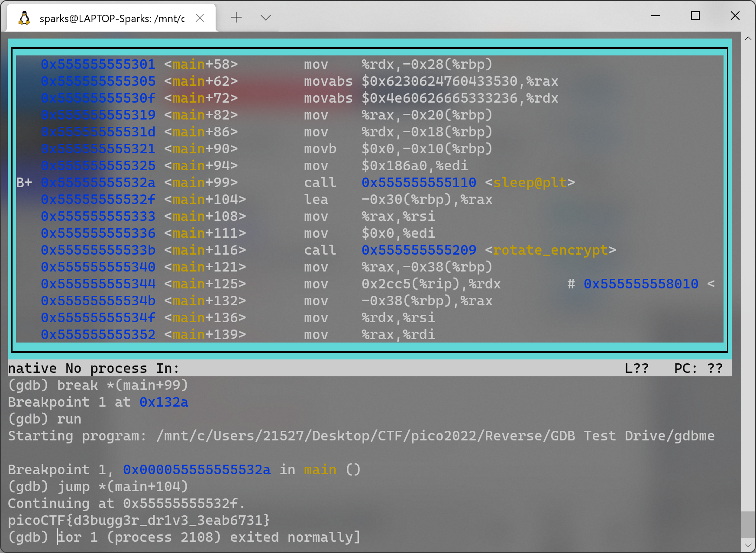Click the blue breakpoint address 0x132a

coord(164,402)
